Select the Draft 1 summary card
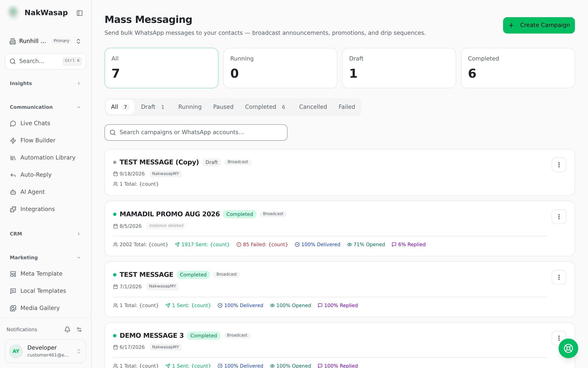Image resolution: width=588 pixels, height=368 pixels. pos(399,68)
